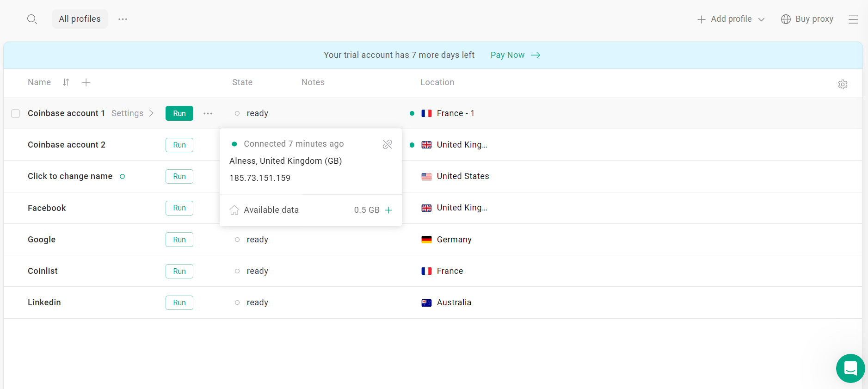This screenshot has height=389, width=868.
Task: Click the Germany location for Google
Action: pos(454,240)
